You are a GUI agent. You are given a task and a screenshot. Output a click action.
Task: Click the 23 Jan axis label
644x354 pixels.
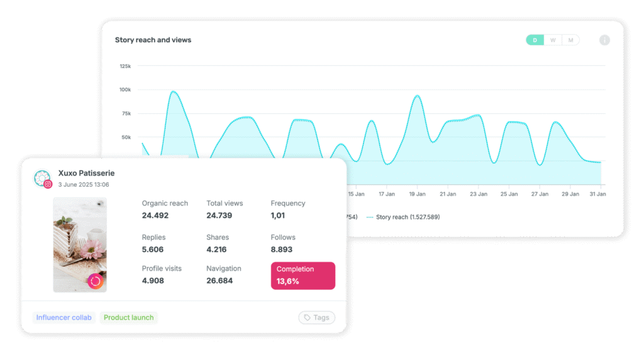(479, 194)
